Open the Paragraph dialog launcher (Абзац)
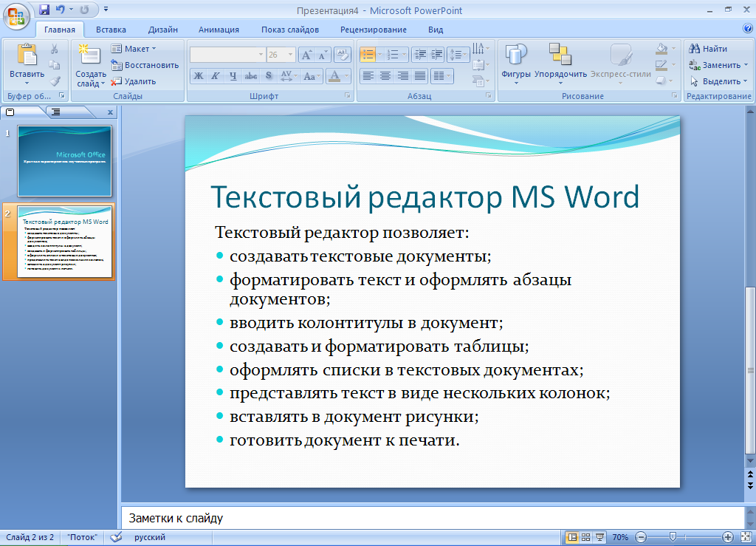 489,95
